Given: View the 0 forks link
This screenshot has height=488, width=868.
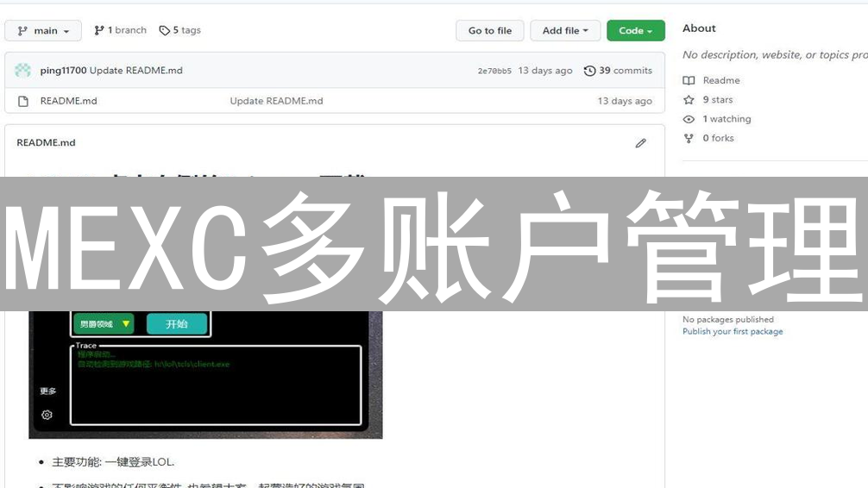Looking at the screenshot, I should [718, 138].
